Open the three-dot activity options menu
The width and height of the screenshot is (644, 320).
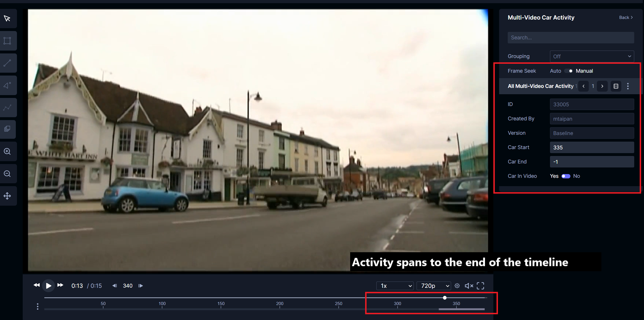(628, 86)
